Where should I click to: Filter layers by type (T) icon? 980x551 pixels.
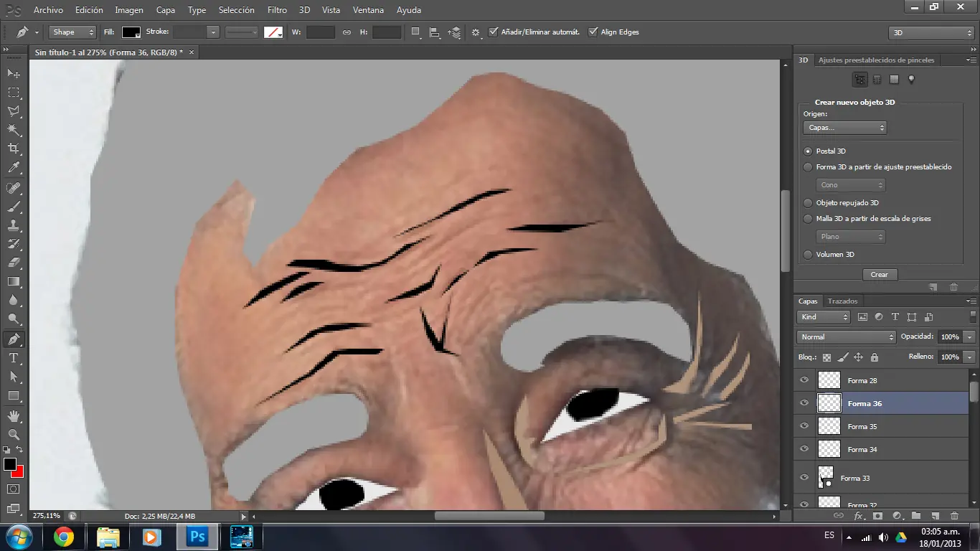pyautogui.click(x=895, y=317)
